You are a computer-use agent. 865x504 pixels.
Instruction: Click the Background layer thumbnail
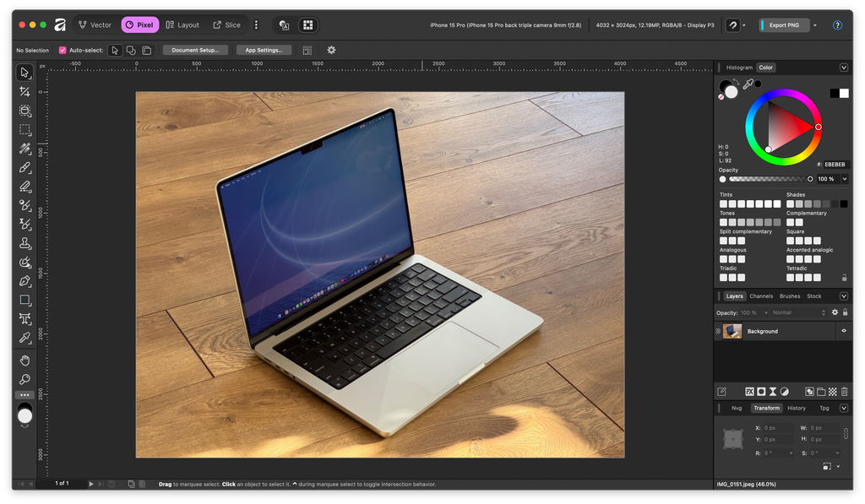point(732,330)
